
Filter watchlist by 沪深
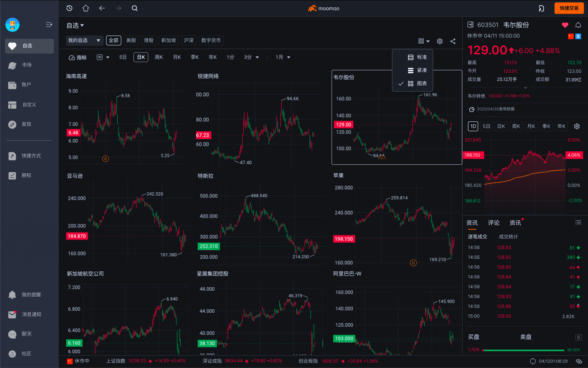(189, 41)
